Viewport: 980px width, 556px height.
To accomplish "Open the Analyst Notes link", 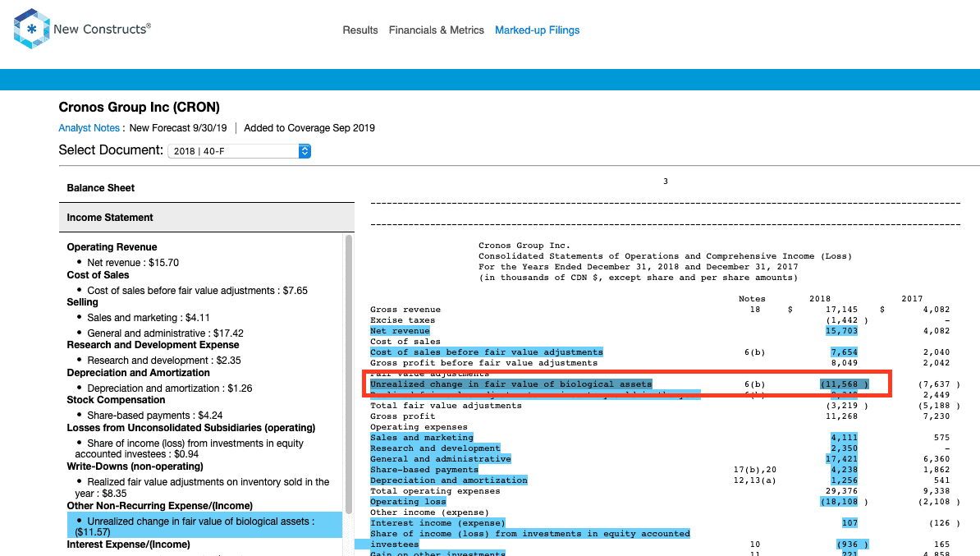I will pyautogui.click(x=89, y=127).
